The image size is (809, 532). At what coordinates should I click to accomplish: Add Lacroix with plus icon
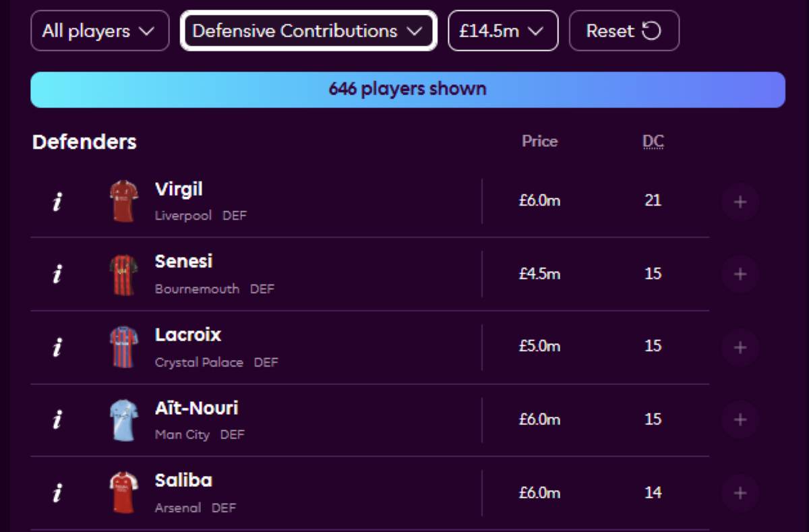(x=740, y=347)
